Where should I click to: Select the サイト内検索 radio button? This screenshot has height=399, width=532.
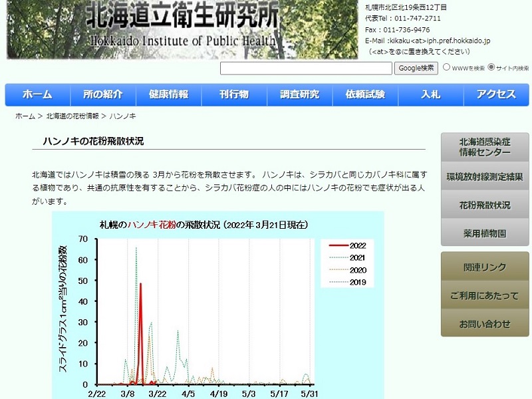pos(491,67)
